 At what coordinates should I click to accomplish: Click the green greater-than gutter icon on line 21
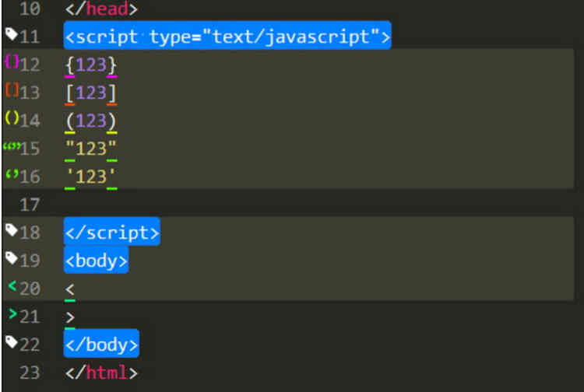[x=12, y=314]
